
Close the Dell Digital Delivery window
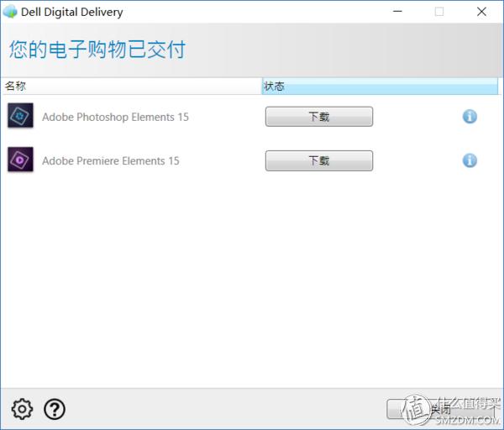pyautogui.click(x=481, y=12)
